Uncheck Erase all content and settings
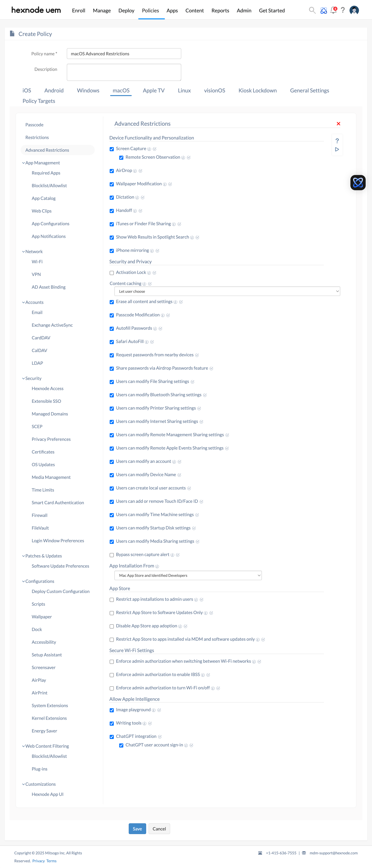Image resolution: width=372 pixels, height=868 pixels. pyautogui.click(x=112, y=302)
